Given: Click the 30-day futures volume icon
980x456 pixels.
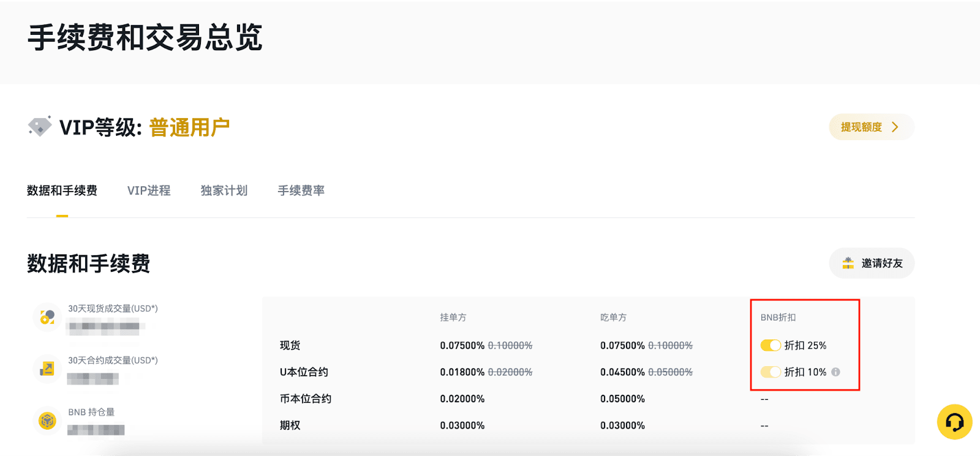Looking at the screenshot, I should pyautogui.click(x=47, y=368).
